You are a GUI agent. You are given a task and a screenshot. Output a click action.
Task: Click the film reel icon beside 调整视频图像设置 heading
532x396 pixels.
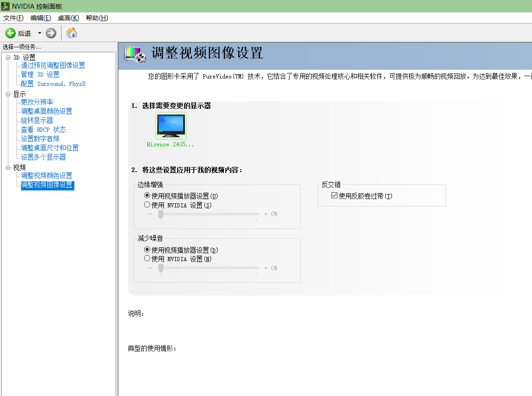[x=133, y=54]
